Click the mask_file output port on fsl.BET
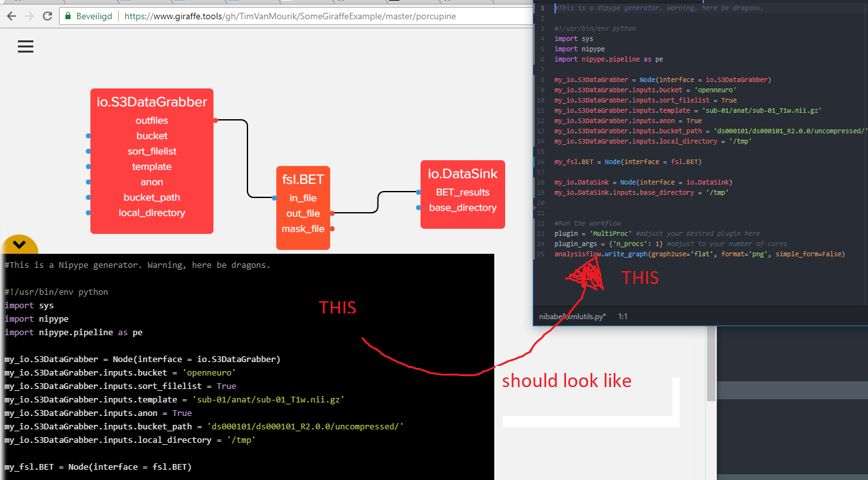868x480 pixels. click(x=331, y=228)
